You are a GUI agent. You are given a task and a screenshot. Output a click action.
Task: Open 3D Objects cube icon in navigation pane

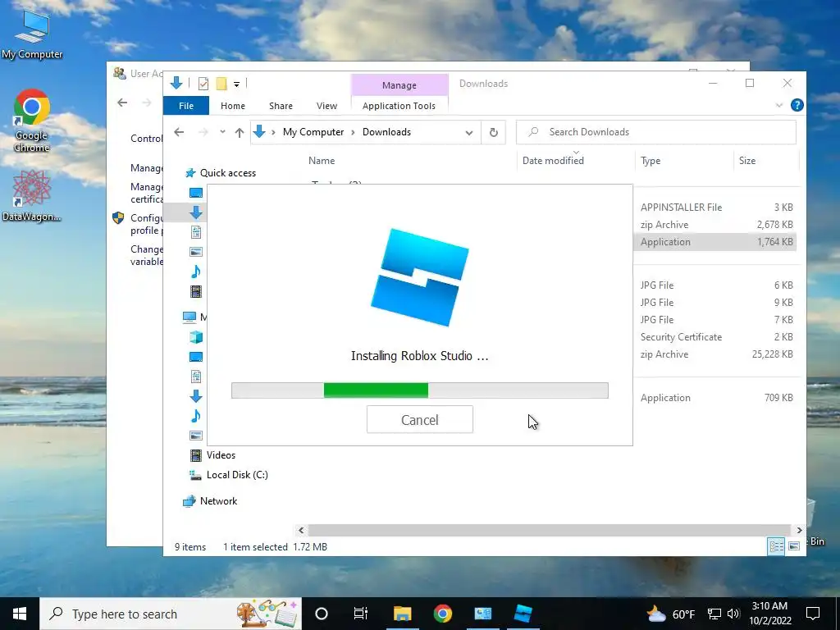click(x=196, y=337)
